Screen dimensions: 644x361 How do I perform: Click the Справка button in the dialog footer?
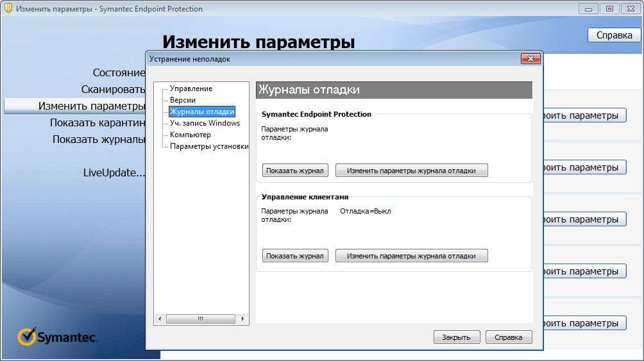[x=509, y=337]
